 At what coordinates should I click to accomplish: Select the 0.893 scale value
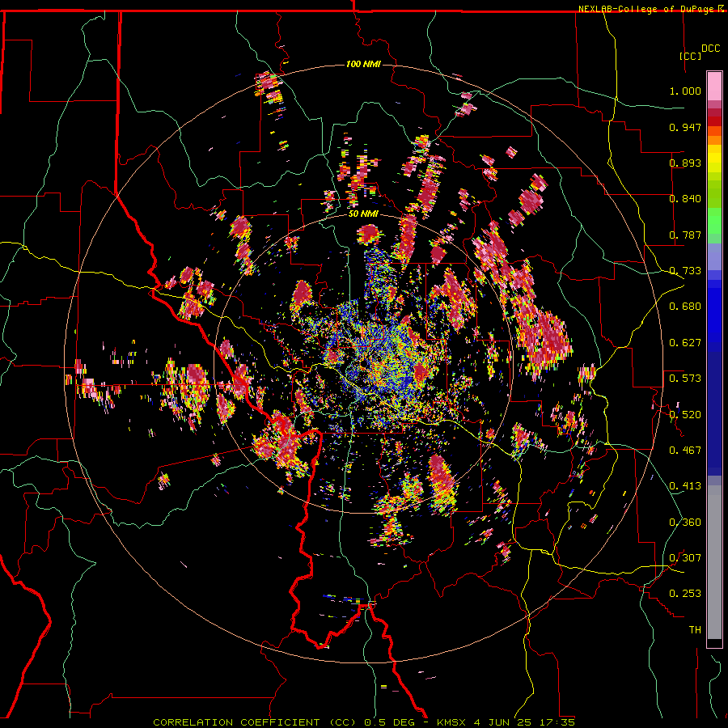pyautogui.click(x=685, y=163)
